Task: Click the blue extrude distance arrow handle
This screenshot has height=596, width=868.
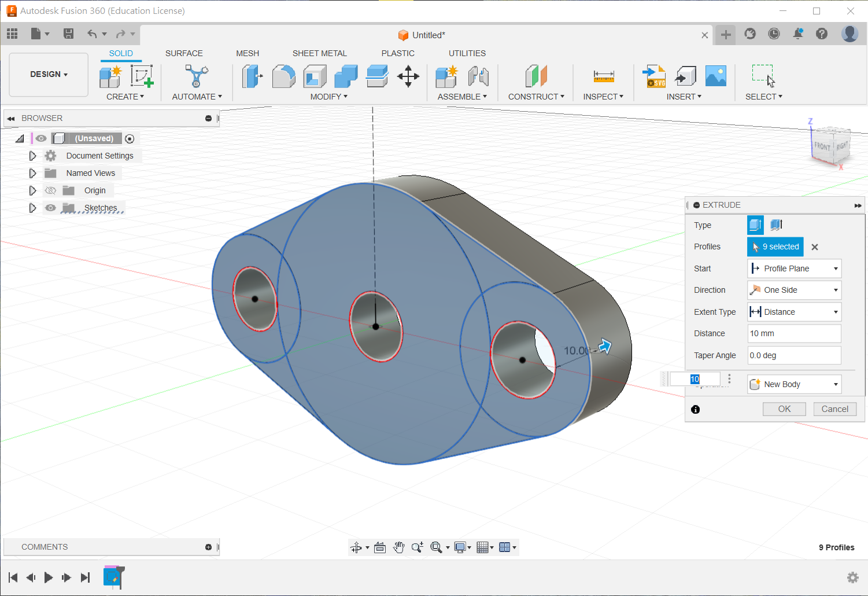Action: (x=605, y=346)
